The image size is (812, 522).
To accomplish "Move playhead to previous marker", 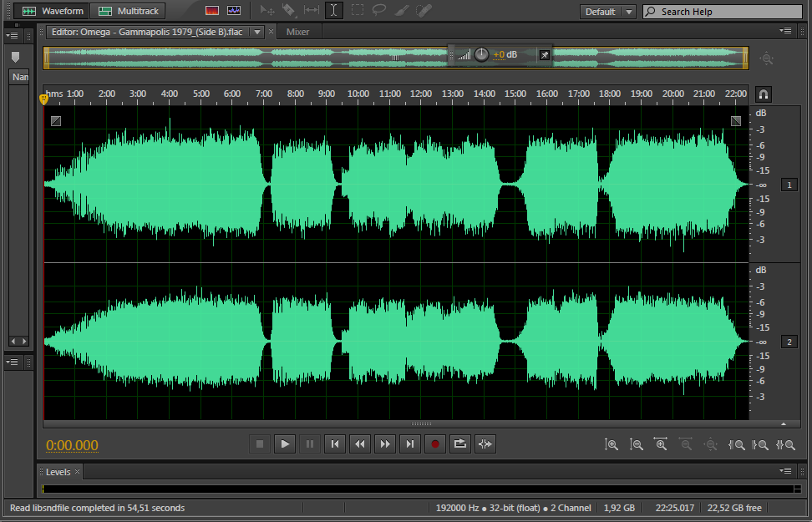I will pyautogui.click(x=335, y=443).
